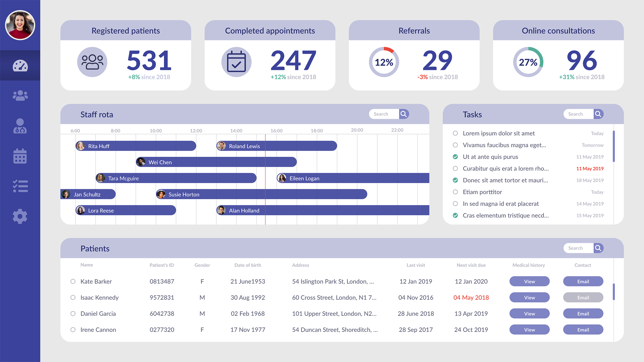This screenshot has width=644, height=362.
Task: Select the Kate Barker patient radio button
Action: [73, 281]
